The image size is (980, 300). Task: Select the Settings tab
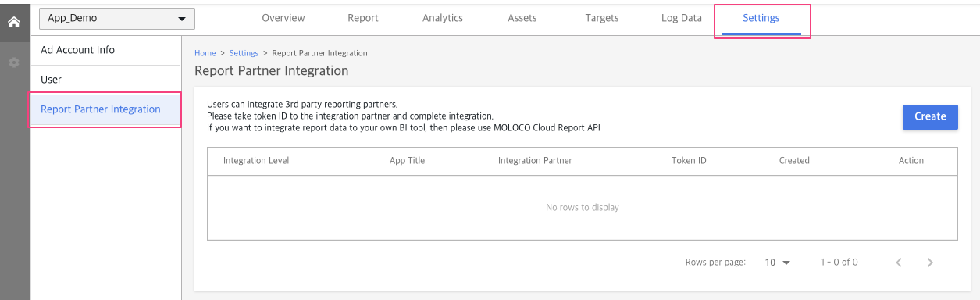(x=761, y=19)
